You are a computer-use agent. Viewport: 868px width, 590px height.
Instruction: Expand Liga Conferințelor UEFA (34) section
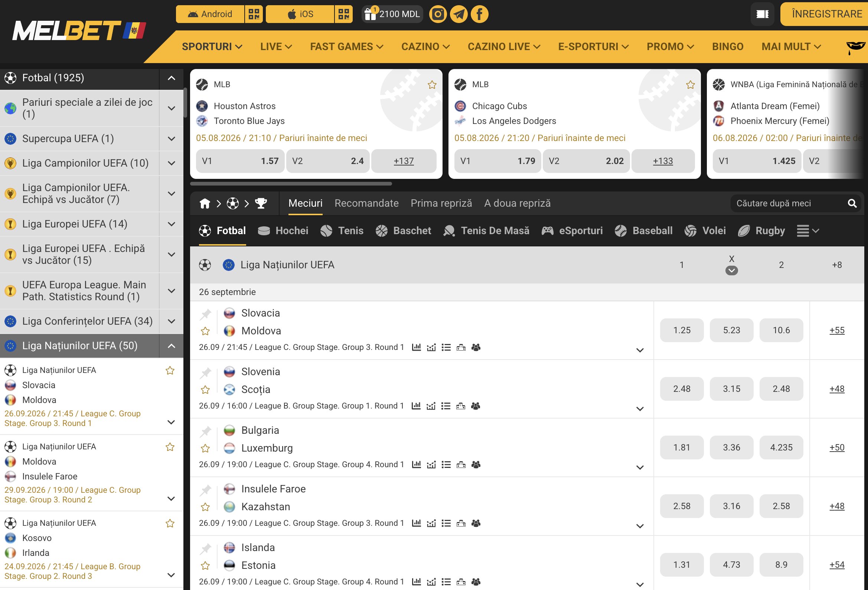point(172,321)
